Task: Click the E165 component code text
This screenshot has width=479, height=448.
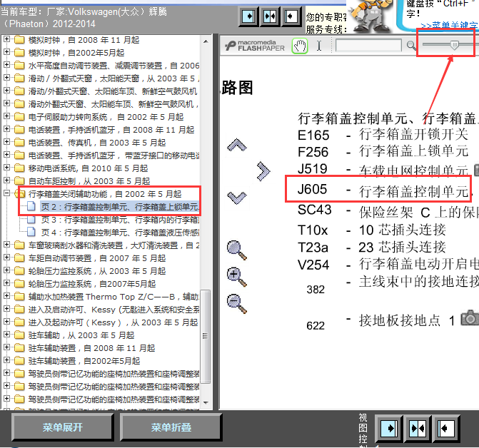Action: tap(313, 136)
